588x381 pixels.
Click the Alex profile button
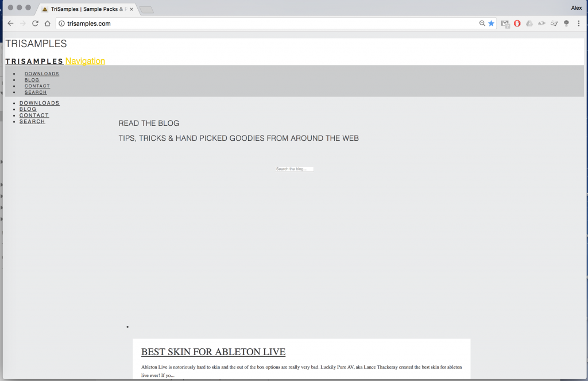577,8
